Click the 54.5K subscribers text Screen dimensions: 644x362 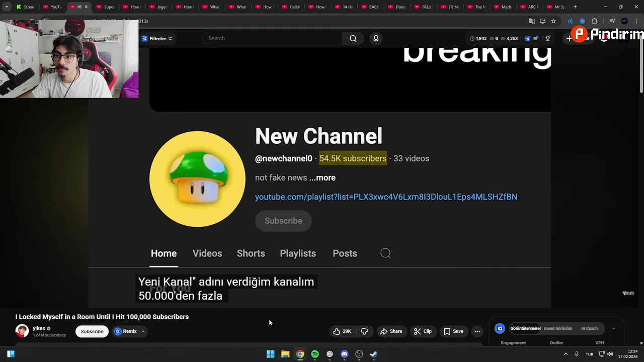pyautogui.click(x=353, y=158)
